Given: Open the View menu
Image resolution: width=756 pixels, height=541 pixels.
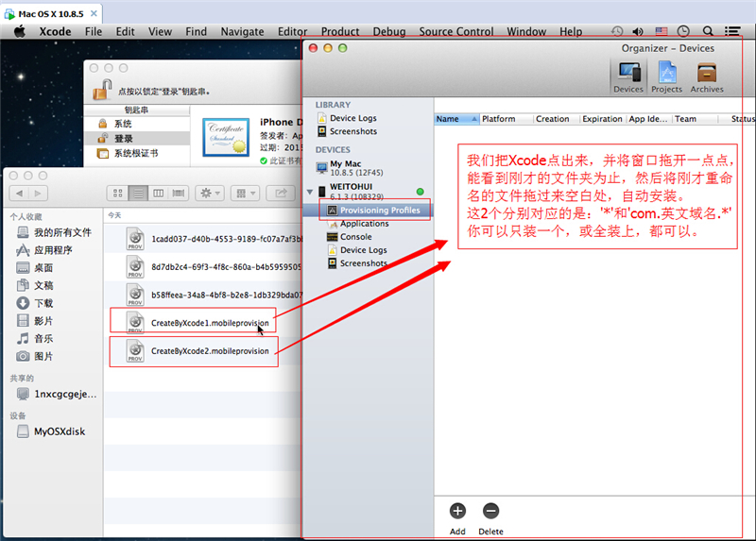Looking at the screenshot, I should coord(160,32).
